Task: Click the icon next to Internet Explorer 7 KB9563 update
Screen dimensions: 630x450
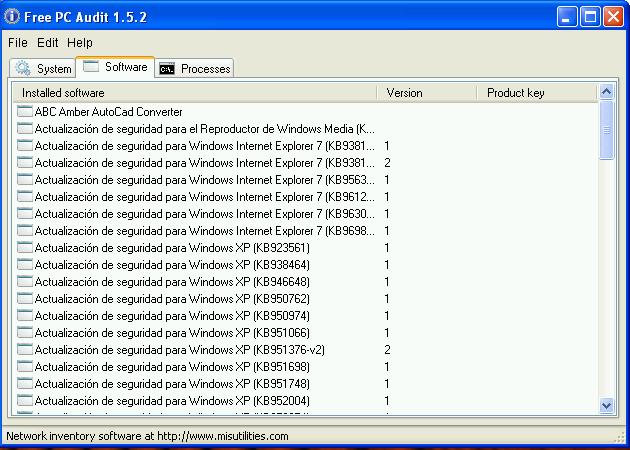Action: 25,180
